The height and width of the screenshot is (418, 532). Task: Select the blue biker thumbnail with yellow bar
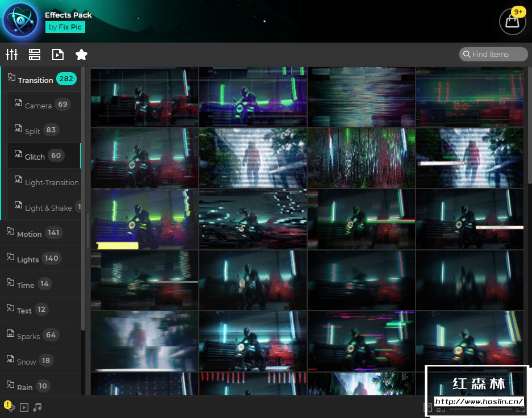click(145, 219)
